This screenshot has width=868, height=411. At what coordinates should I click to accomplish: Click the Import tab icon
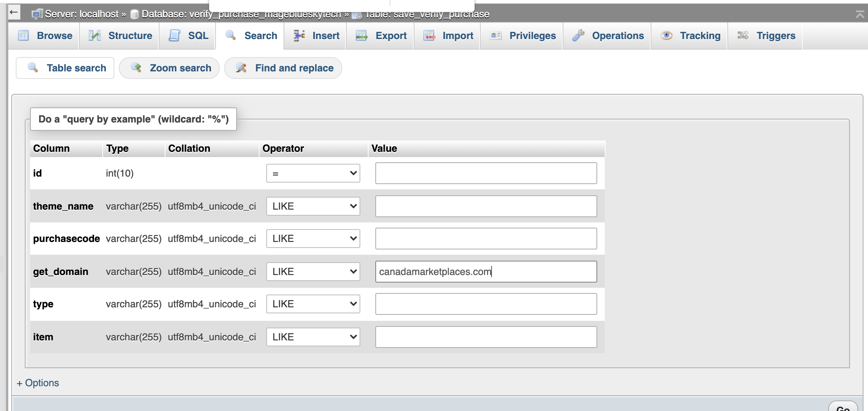point(429,36)
